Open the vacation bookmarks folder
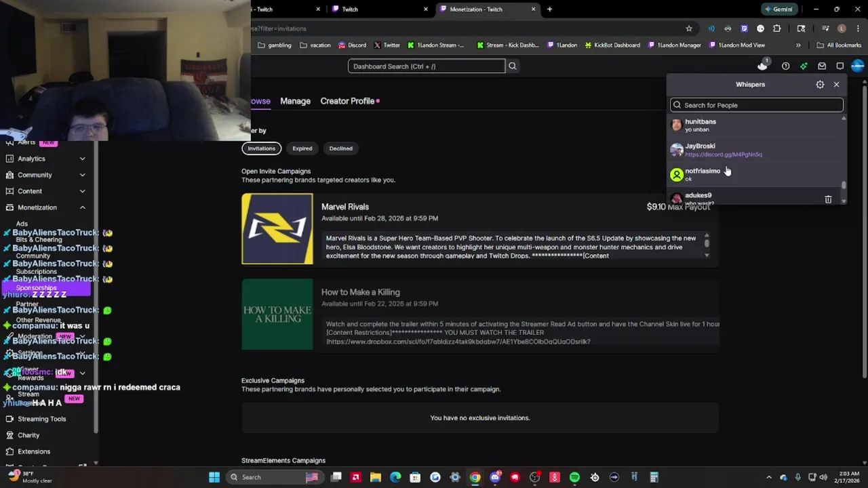868x488 pixels. (315, 45)
